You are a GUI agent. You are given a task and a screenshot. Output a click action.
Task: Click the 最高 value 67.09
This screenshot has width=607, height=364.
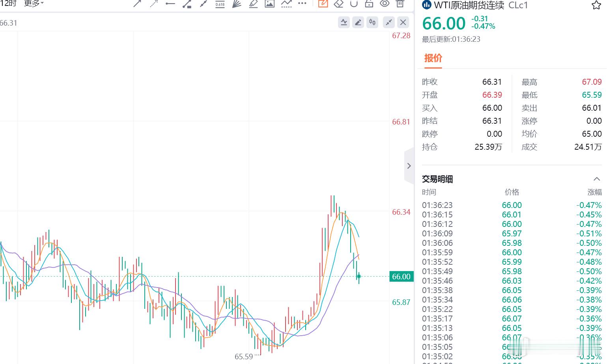click(592, 82)
